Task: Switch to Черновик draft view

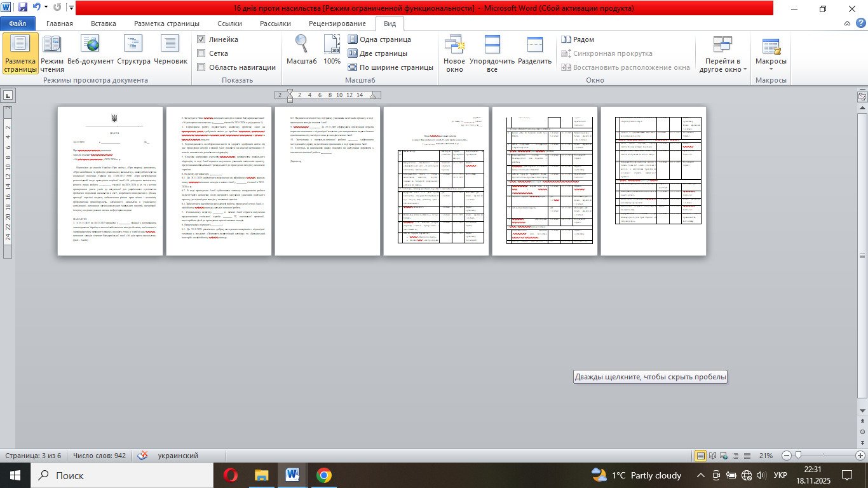Action: point(170,53)
